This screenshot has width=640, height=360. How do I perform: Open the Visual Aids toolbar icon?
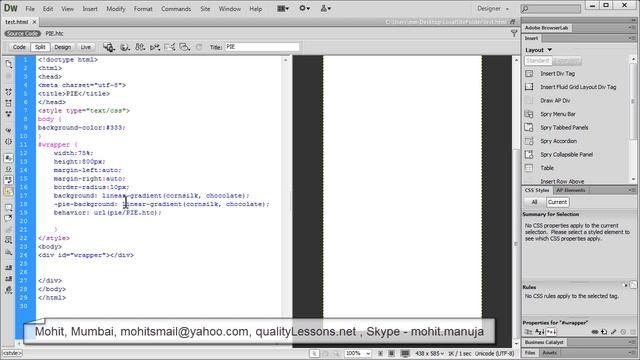click(184, 47)
